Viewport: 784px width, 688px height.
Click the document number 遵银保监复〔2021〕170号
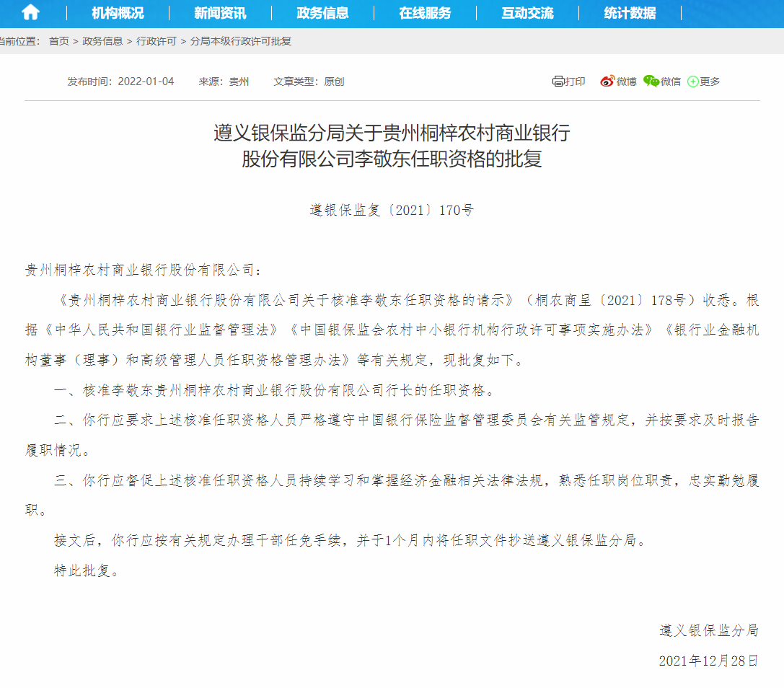click(x=392, y=211)
